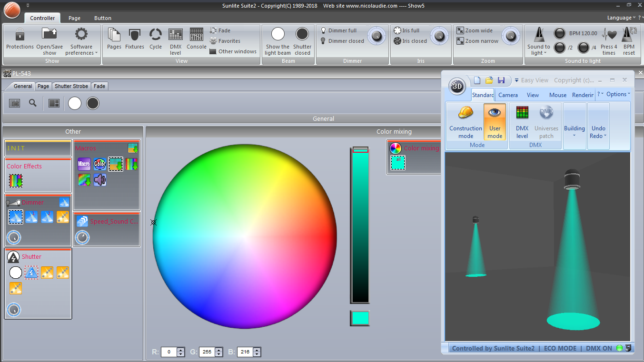Image resolution: width=644 pixels, height=362 pixels.
Task: Click the 3D orb button in Easy View
Action: point(457,86)
